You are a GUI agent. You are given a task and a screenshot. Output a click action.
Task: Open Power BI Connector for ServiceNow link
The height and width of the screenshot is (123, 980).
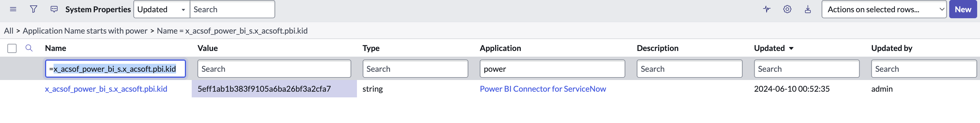point(542,89)
